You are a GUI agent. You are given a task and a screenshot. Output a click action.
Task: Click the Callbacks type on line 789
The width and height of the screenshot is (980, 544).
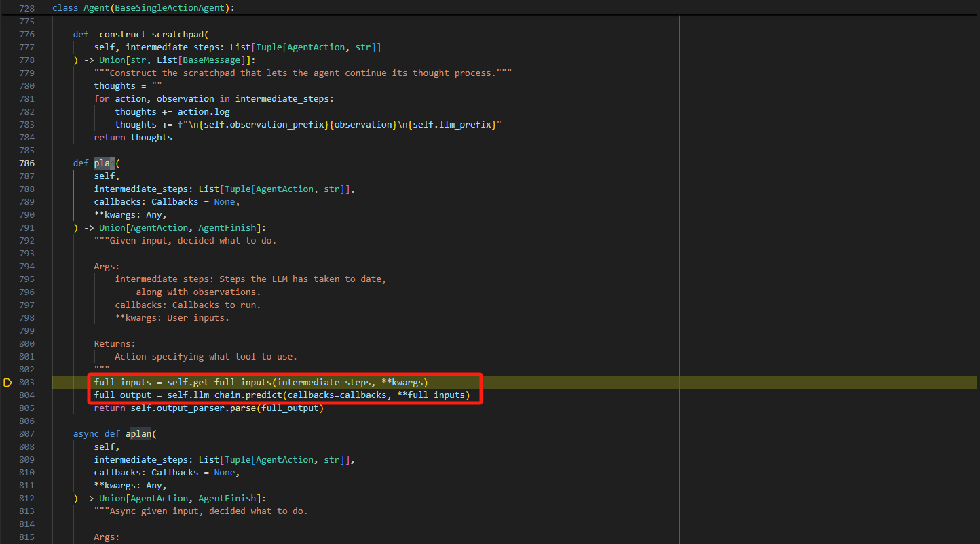click(x=174, y=202)
